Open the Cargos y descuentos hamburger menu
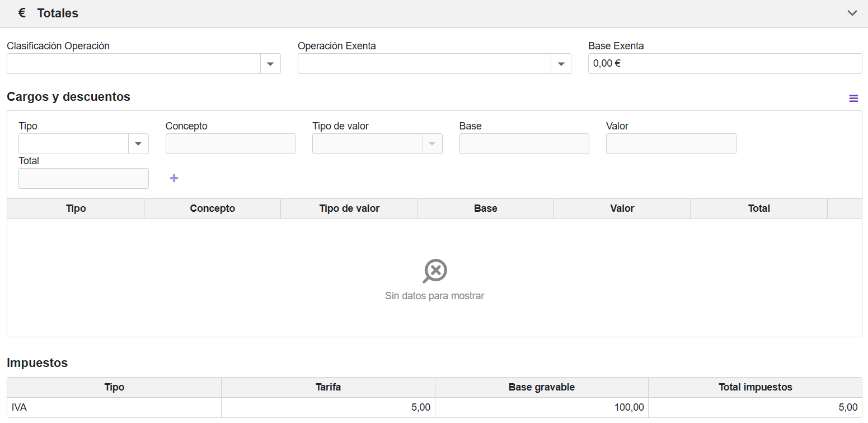This screenshot has height=423, width=868. tap(853, 99)
